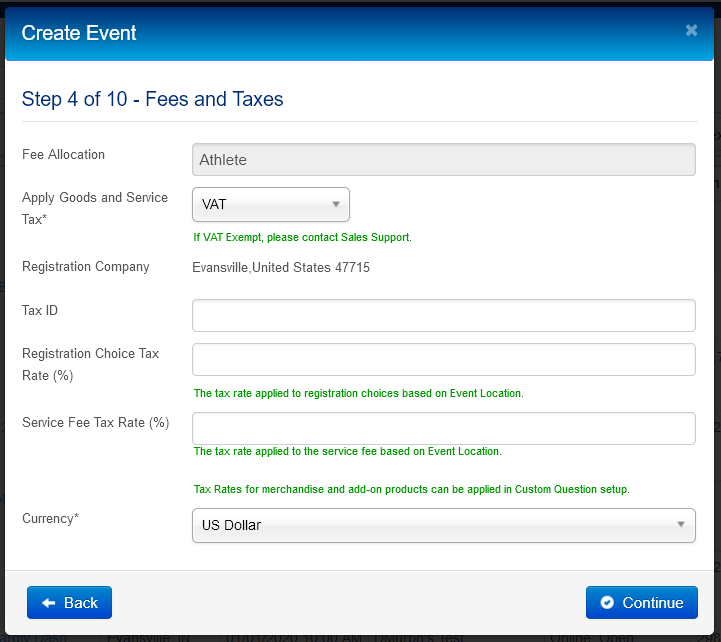Click the Create Event title text

coord(79,33)
